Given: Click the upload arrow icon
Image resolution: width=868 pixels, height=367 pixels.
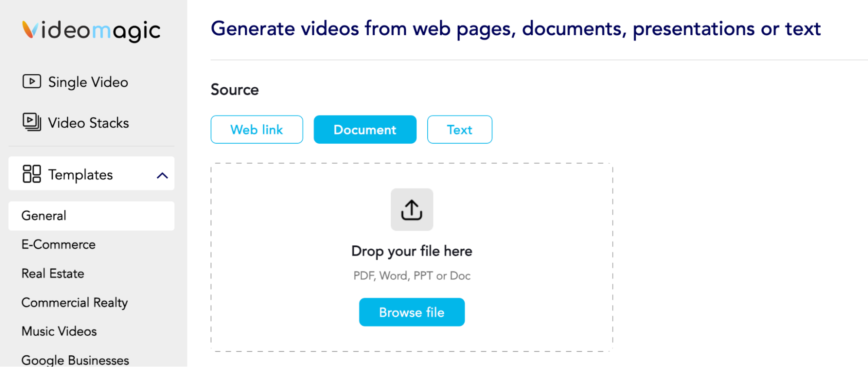Looking at the screenshot, I should [x=412, y=210].
